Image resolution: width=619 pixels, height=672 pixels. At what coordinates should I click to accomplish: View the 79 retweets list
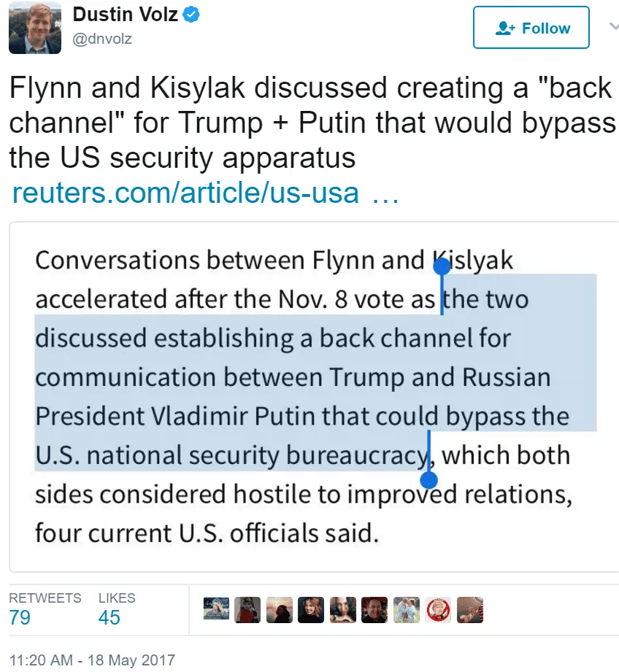point(20,617)
